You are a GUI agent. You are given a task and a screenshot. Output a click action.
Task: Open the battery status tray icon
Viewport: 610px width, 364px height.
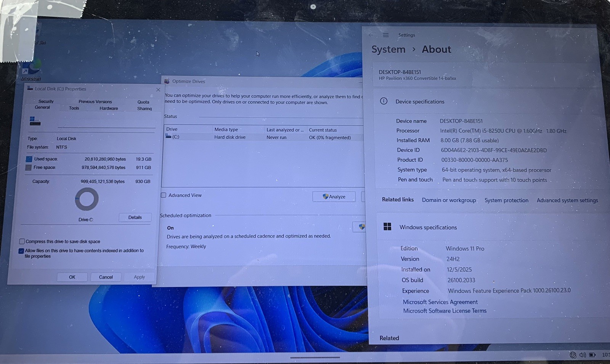pyautogui.click(x=592, y=355)
